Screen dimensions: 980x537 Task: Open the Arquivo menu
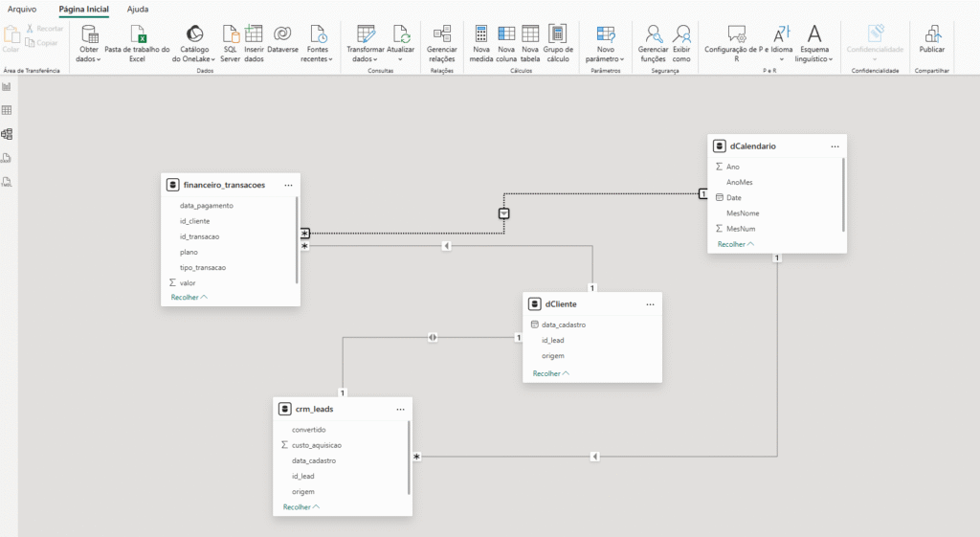click(x=22, y=9)
